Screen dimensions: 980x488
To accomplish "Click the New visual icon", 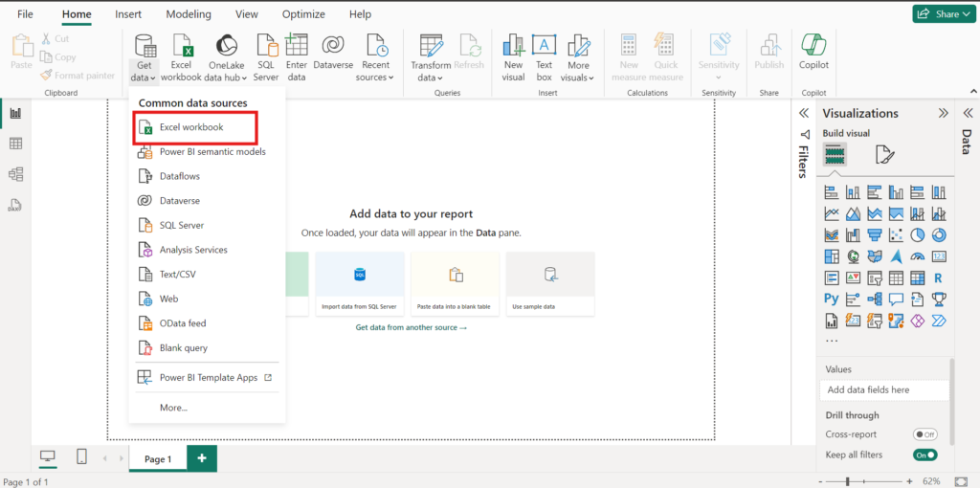I will 513,58.
